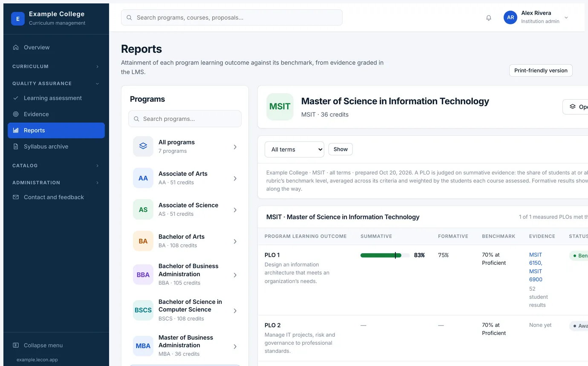Image resolution: width=588 pixels, height=366 pixels.
Task: Open the Syllabus archive menu item
Action: click(56, 146)
